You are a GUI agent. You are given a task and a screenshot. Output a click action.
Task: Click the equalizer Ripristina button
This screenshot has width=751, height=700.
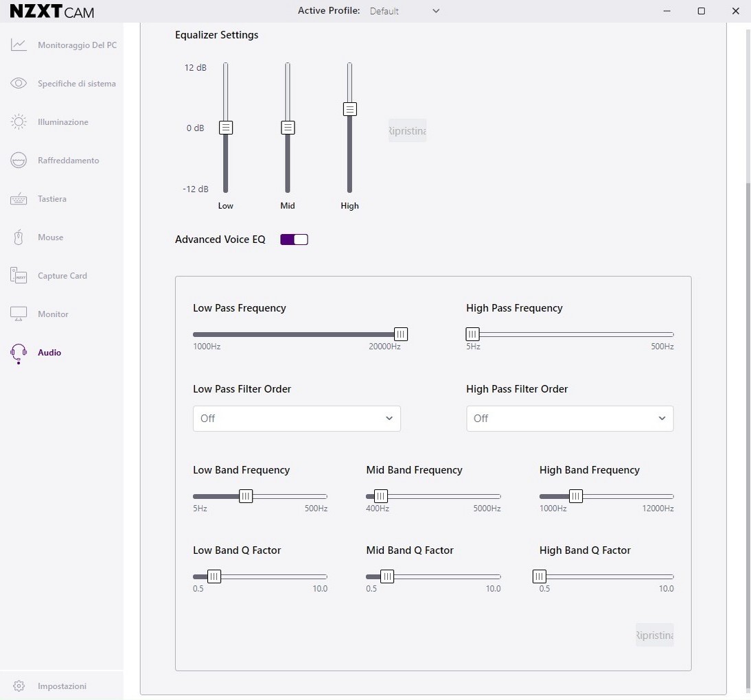[407, 130]
